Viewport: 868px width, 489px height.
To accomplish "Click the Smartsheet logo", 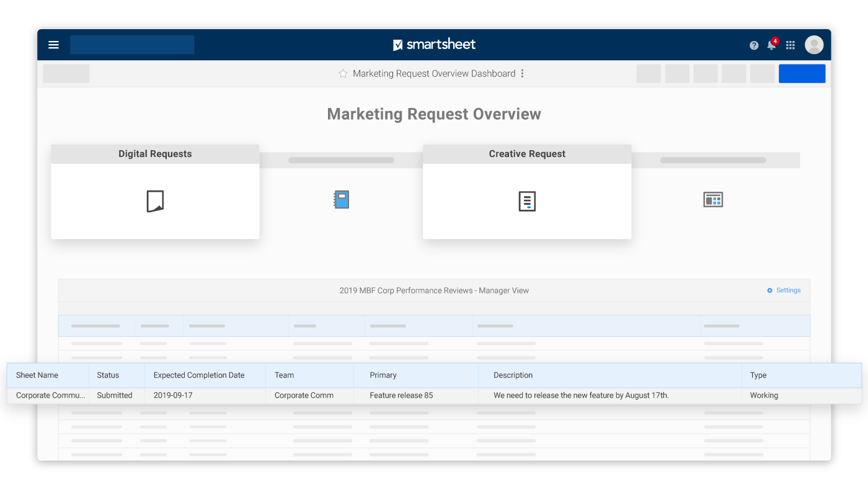I will [x=434, y=45].
